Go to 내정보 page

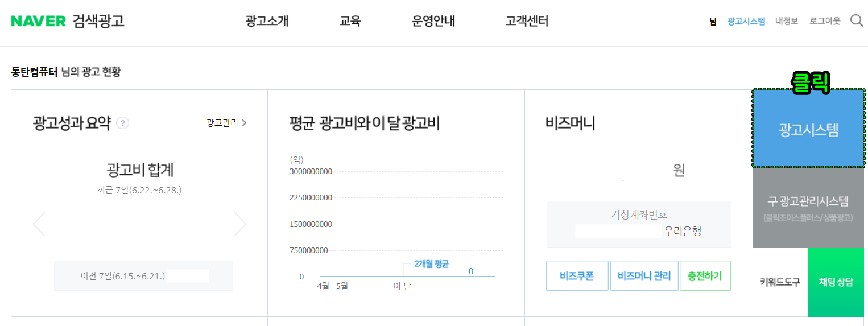[787, 21]
